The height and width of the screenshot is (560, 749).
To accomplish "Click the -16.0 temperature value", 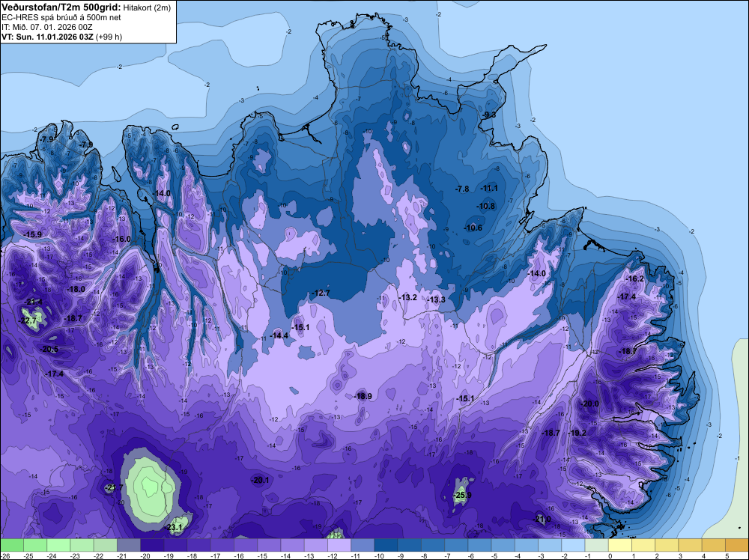I will pos(122,239).
